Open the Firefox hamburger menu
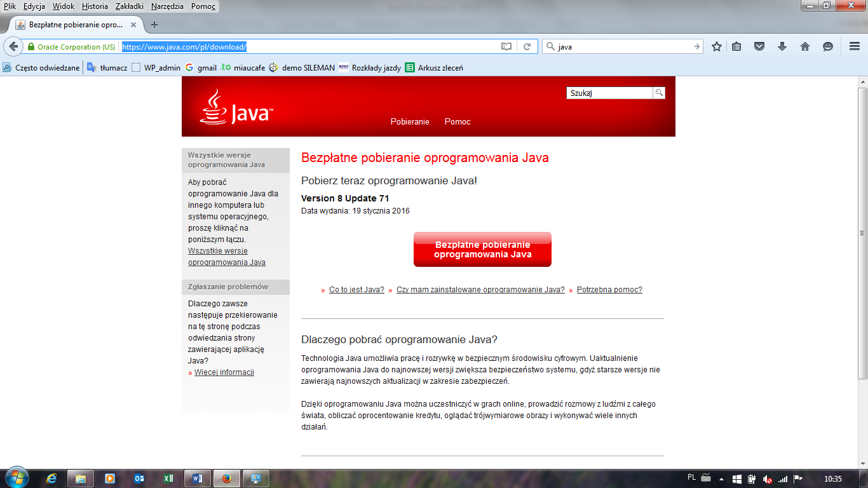868x488 pixels. pyautogui.click(x=855, y=46)
